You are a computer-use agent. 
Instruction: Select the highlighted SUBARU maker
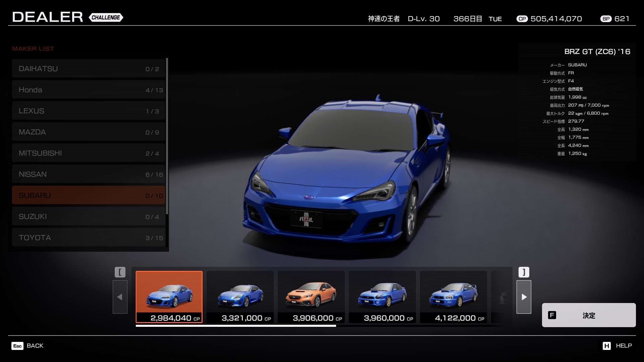tap(89, 195)
